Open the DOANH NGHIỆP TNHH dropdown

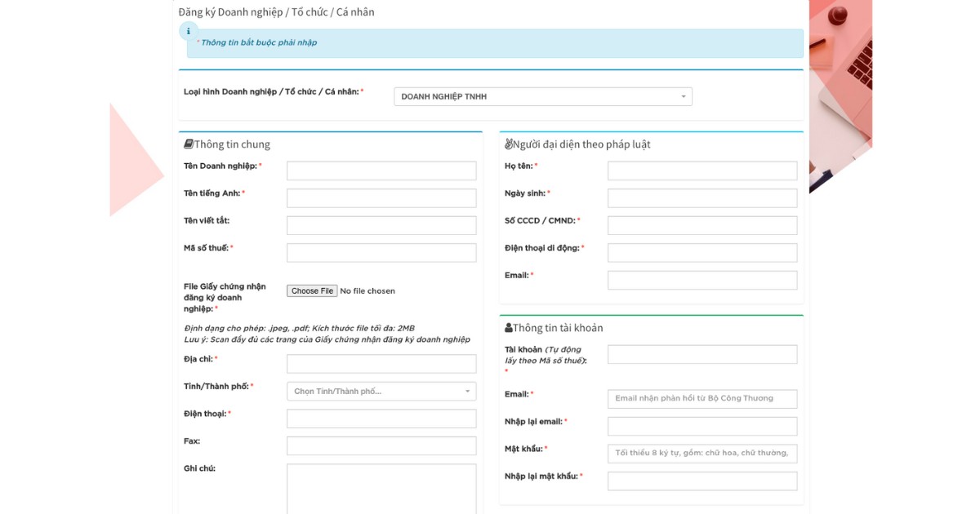pyautogui.click(x=542, y=96)
